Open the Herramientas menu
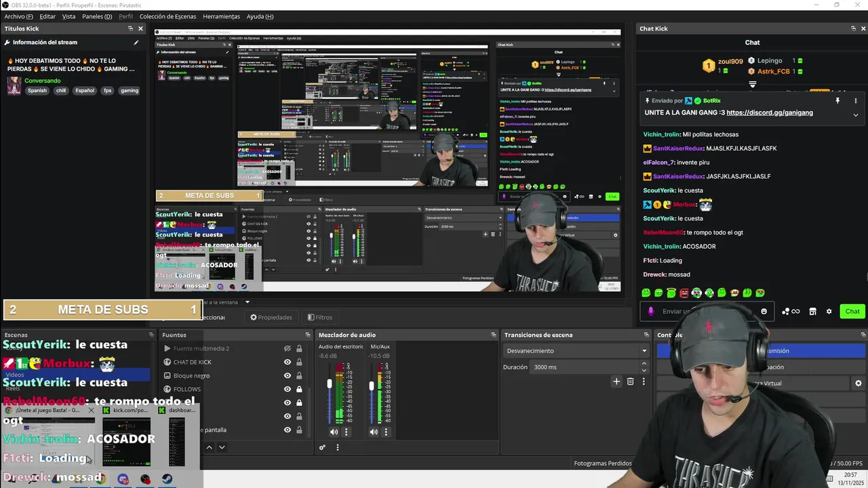The width and height of the screenshot is (868, 488). (221, 16)
